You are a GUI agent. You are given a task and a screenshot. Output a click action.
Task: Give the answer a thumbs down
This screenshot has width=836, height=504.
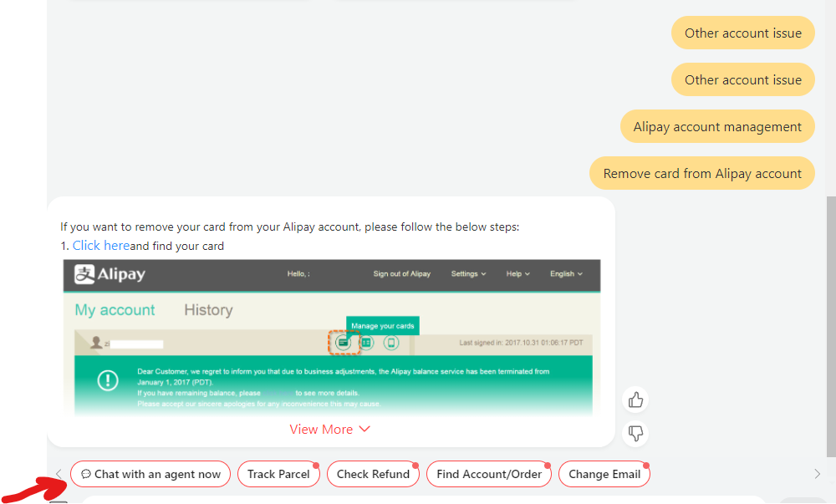tap(635, 433)
